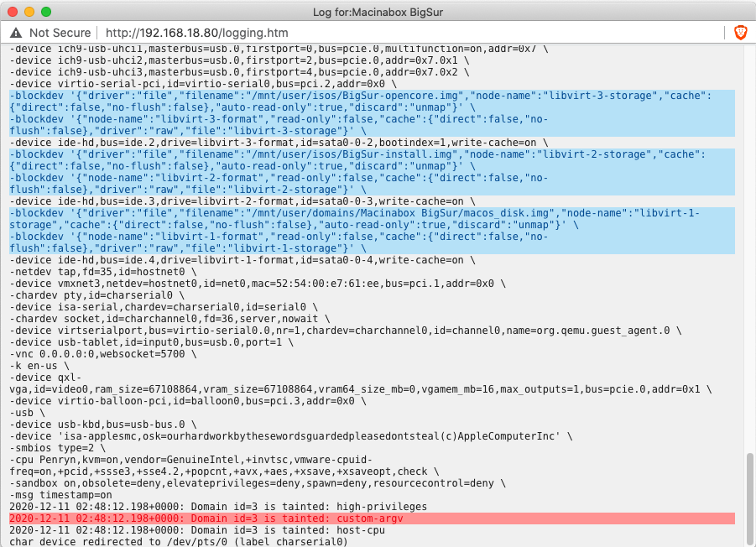
Task: Click the blue blockdev line with macos_disk.img
Action: pos(372,219)
